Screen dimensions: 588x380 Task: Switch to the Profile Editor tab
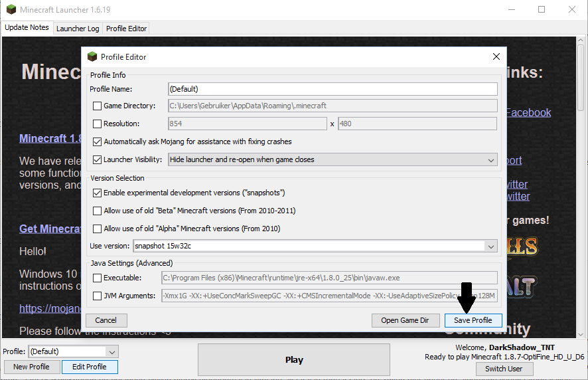pos(126,29)
